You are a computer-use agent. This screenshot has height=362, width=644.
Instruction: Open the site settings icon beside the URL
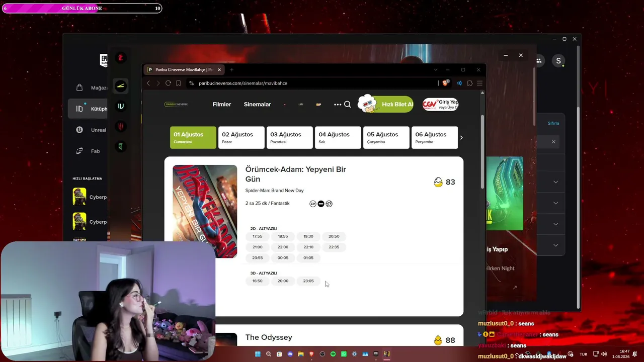pyautogui.click(x=191, y=83)
